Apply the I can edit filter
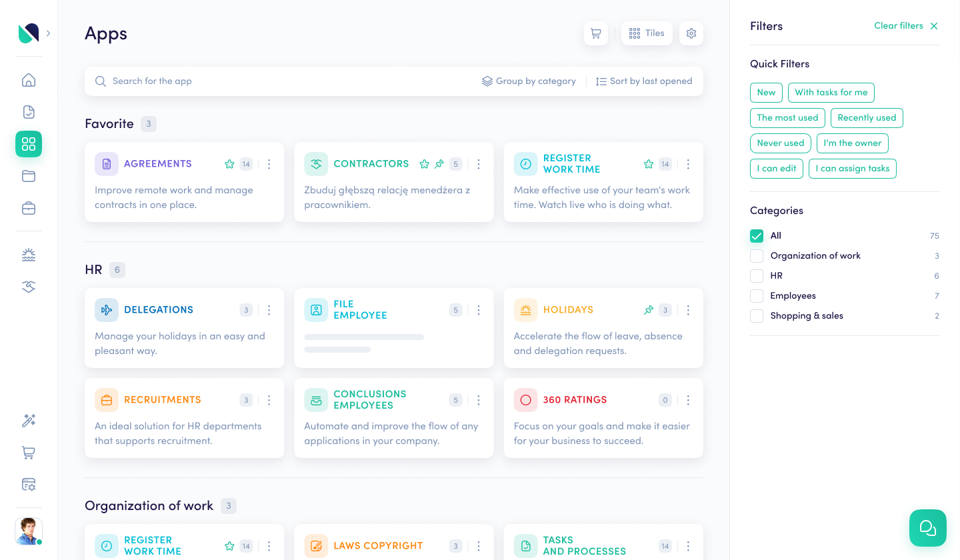Image resolution: width=960 pixels, height=560 pixels. point(777,169)
